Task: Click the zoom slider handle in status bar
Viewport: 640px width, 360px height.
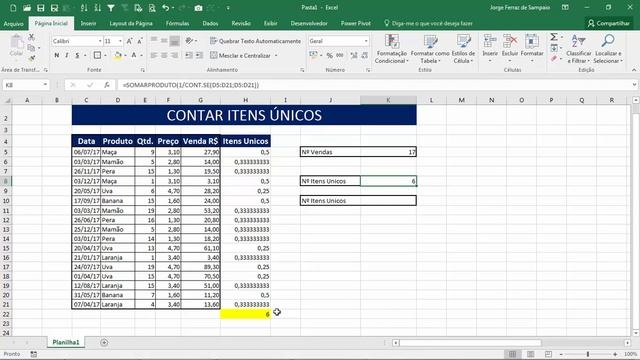Action: tap(588, 354)
